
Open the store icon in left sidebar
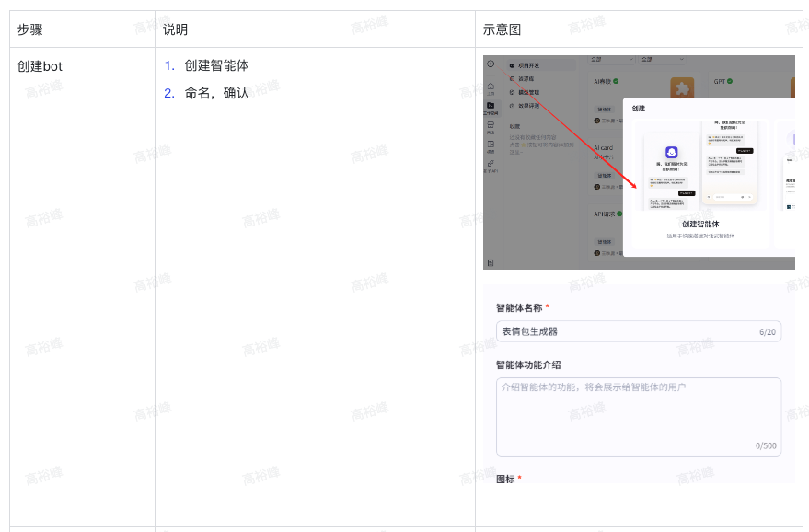[x=491, y=125]
